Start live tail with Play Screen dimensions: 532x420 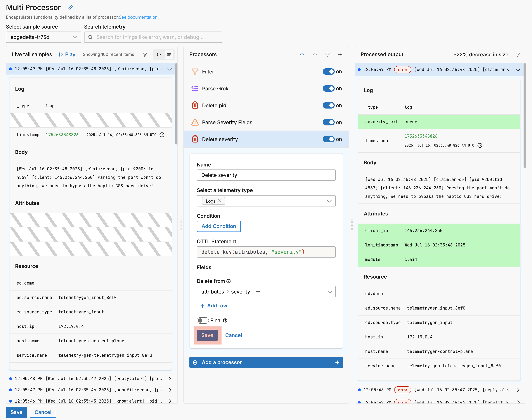coord(67,54)
